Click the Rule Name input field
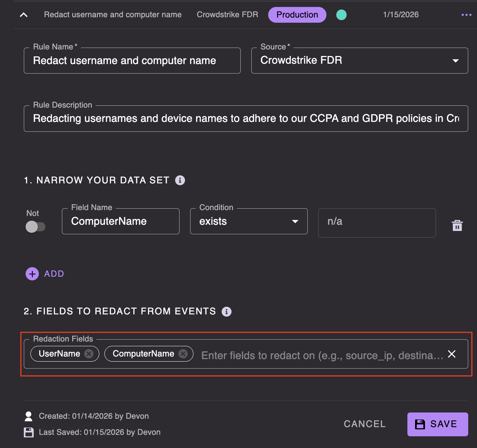477x448 pixels. 132,61
